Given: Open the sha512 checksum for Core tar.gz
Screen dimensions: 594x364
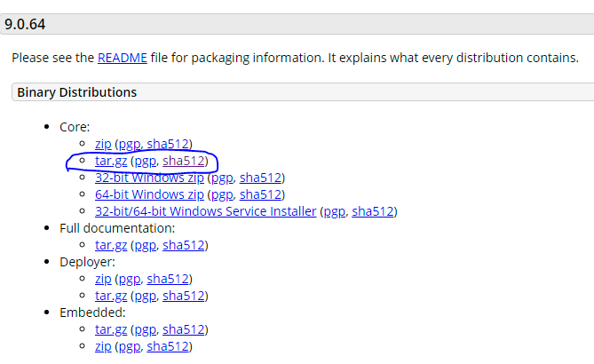Looking at the screenshot, I should coord(184,161).
